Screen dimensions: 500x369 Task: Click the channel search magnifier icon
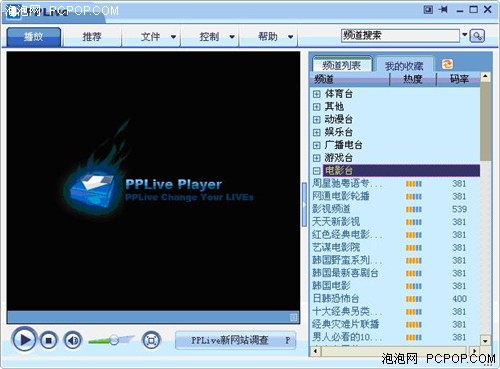coord(477,36)
